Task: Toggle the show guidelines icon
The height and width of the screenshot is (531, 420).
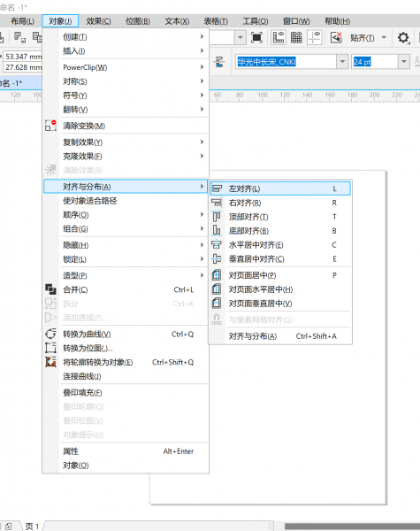Action: (x=315, y=37)
